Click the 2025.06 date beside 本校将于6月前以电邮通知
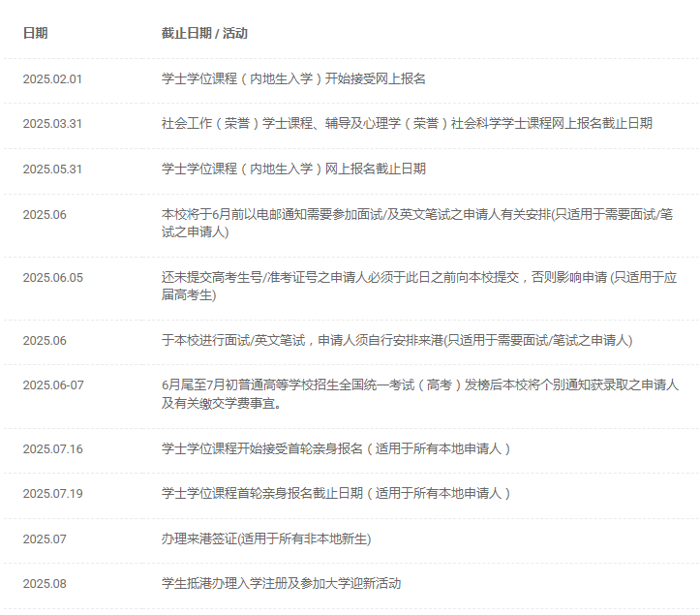Viewport: 700px width, 615px height. point(45,215)
